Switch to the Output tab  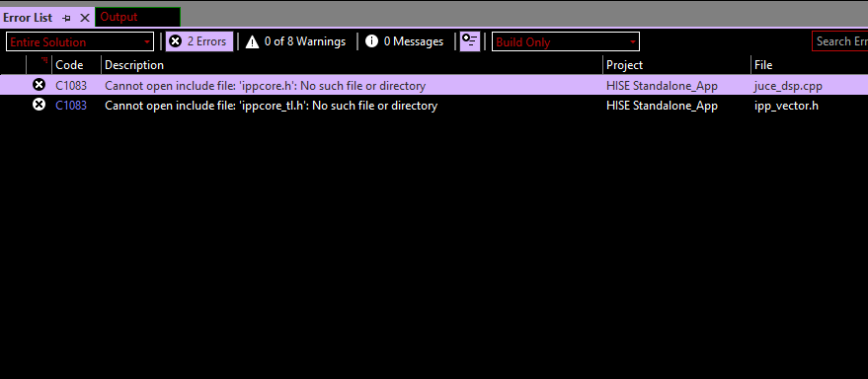pos(137,17)
